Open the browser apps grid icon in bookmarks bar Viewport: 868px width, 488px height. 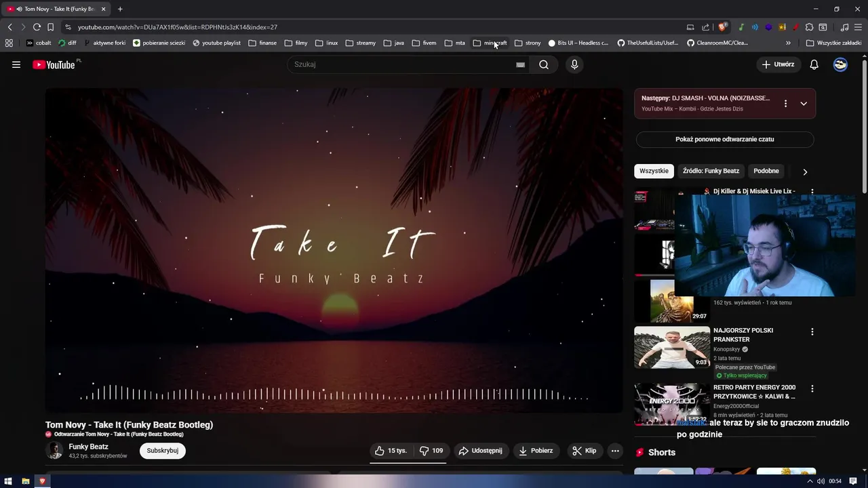(9, 43)
